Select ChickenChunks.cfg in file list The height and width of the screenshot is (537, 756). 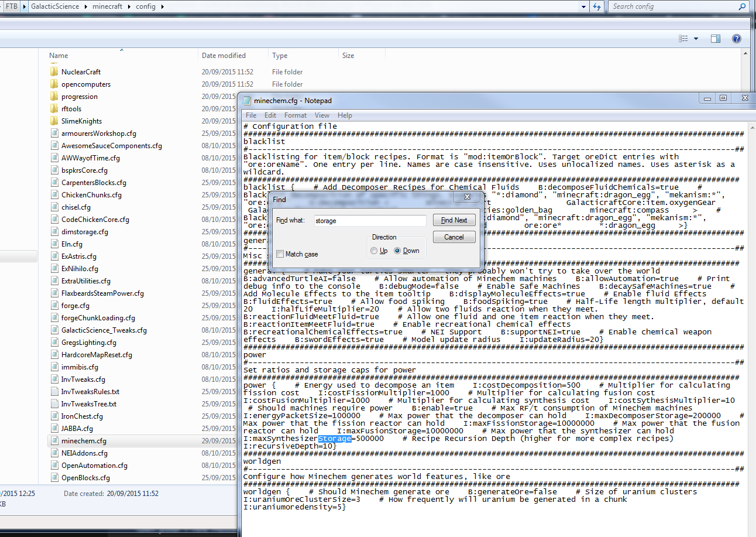(x=91, y=195)
